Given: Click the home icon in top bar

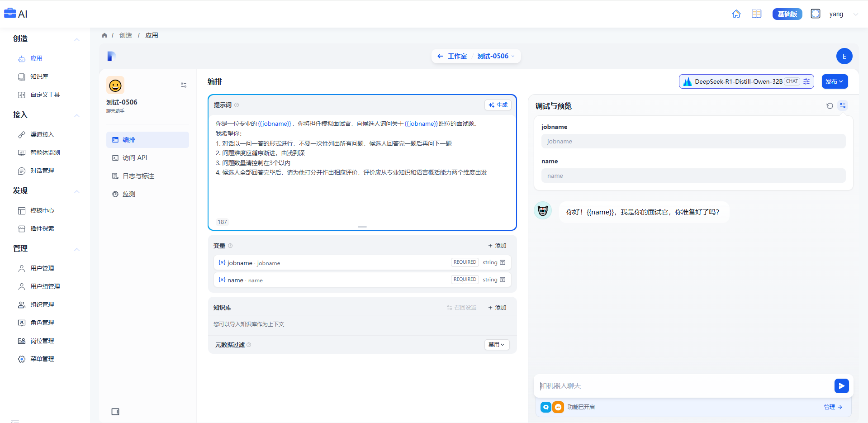Looking at the screenshot, I should pyautogui.click(x=736, y=14).
